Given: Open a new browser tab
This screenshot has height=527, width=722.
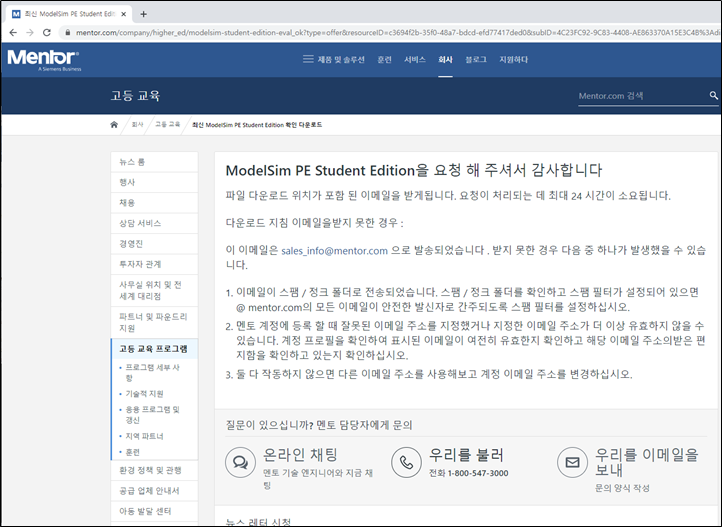Looking at the screenshot, I should coord(144,14).
